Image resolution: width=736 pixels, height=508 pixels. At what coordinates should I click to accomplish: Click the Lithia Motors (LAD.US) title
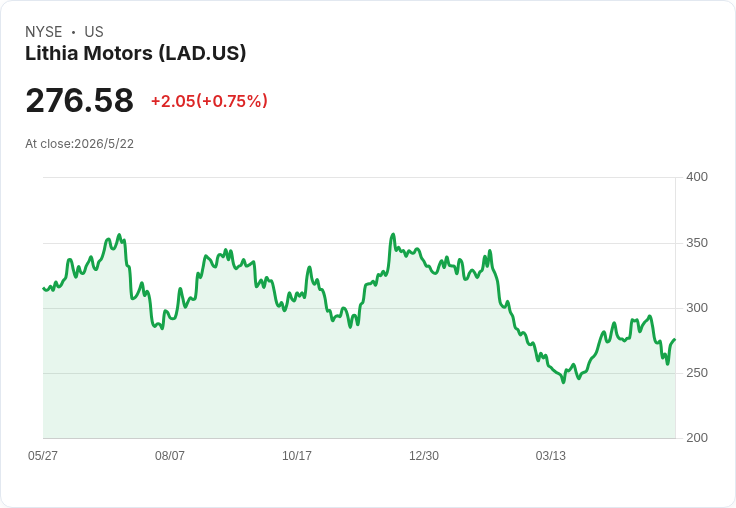[x=135, y=54]
